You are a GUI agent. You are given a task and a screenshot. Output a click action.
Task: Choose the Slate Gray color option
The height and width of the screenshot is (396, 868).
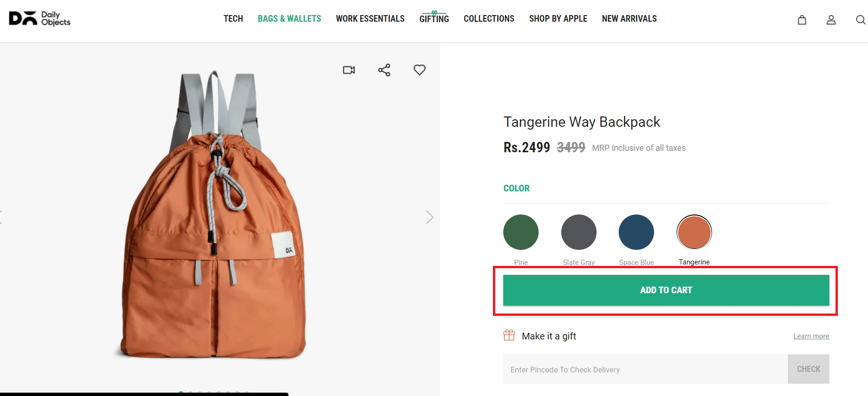(x=579, y=232)
